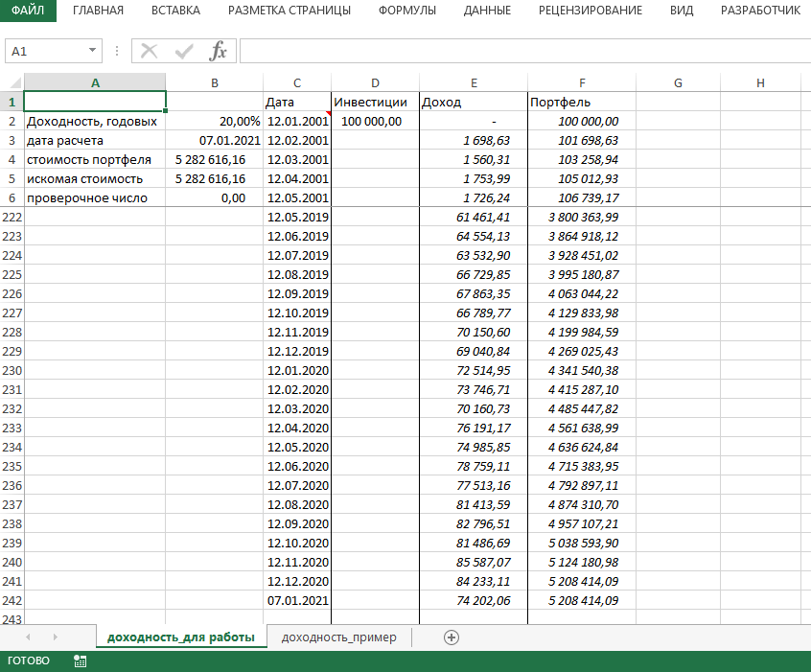The image size is (811, 672).
Task: Open the РАЗРАБОТЧИК ribbon tab
Action: click(760, 11)
